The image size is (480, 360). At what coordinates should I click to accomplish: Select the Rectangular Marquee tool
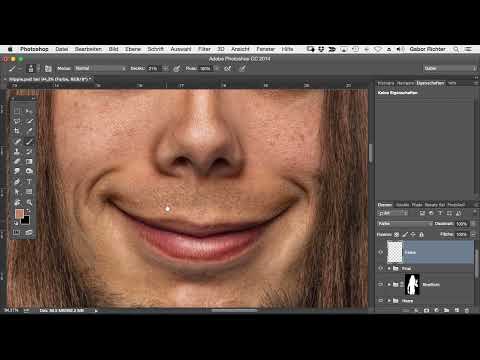[17, 111]
